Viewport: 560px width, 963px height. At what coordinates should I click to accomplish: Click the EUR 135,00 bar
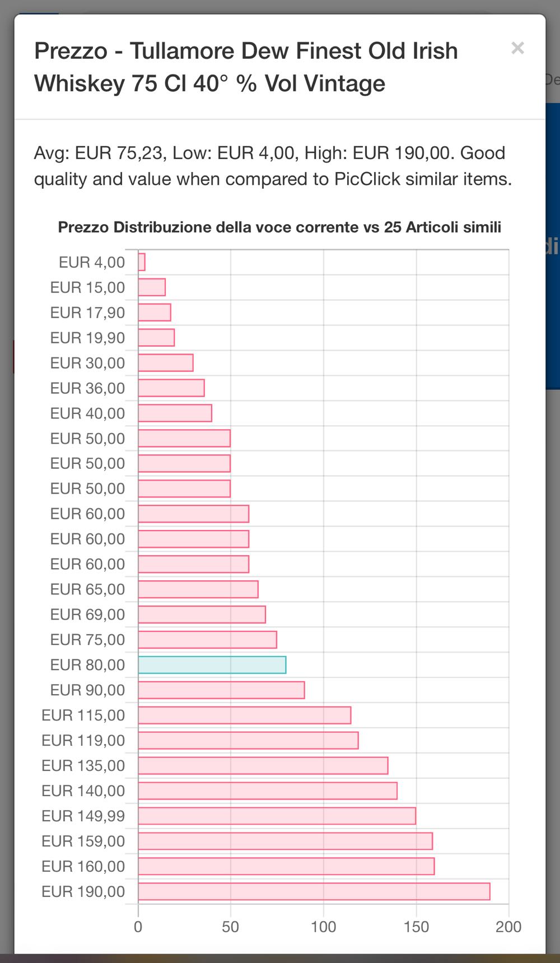point(263,766)
